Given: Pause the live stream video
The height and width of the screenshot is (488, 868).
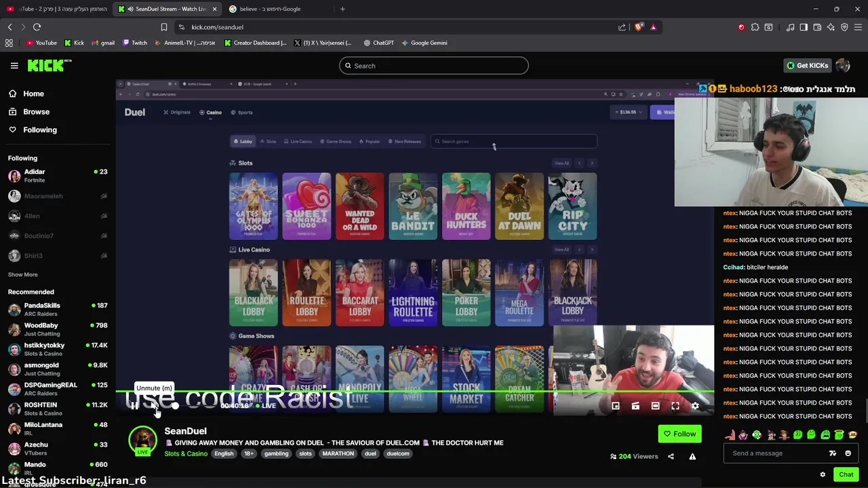Looking at the screenshot, I should pyautogui.click(x=134, y=406).
